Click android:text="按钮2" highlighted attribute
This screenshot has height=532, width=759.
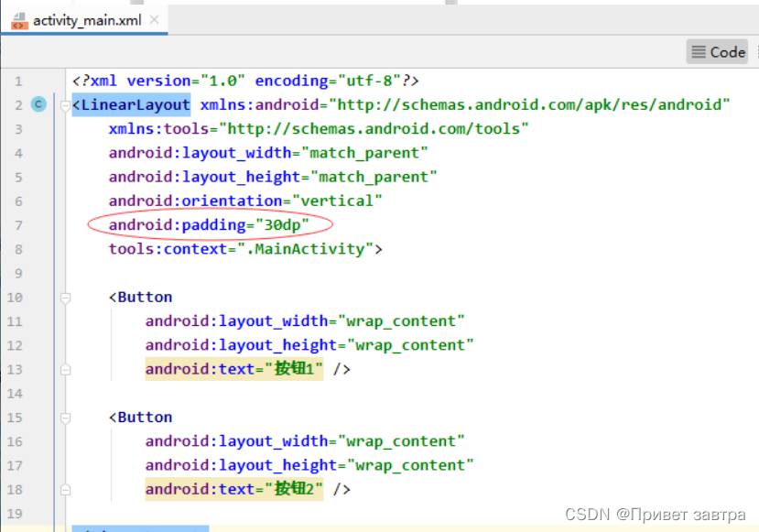point(233,489)
